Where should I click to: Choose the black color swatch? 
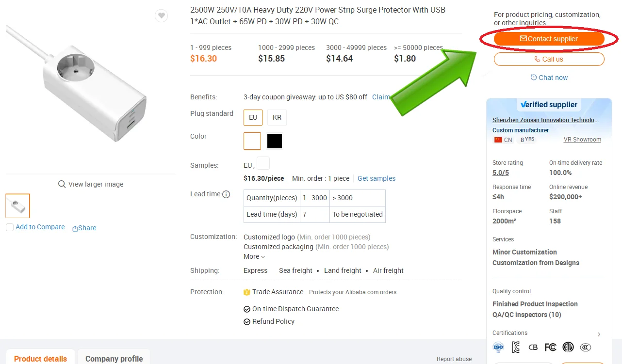(x=275, y=141)
